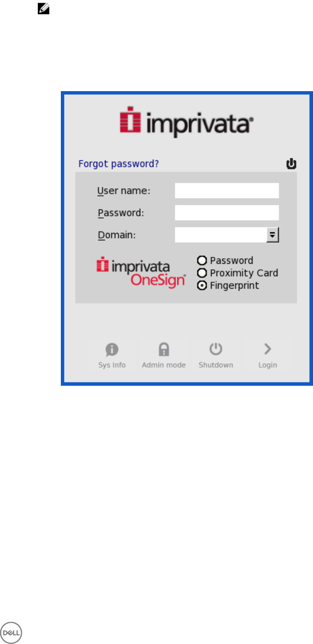Choose the Fingerprint radio option

click(x=201, y=285)
